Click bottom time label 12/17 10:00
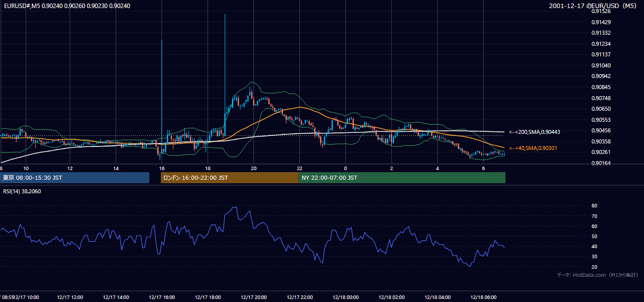Screen dimensions: 644x302 tap(27, 297)
